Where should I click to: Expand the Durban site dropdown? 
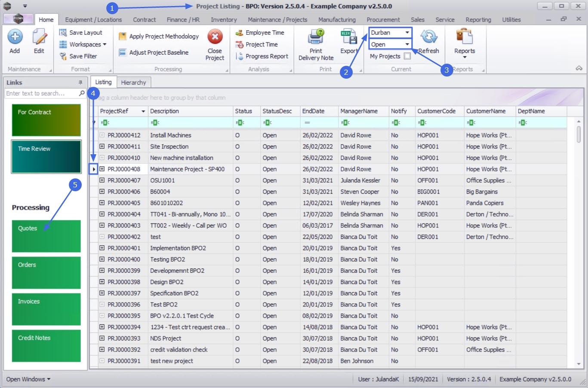click(x=407, y=33)
